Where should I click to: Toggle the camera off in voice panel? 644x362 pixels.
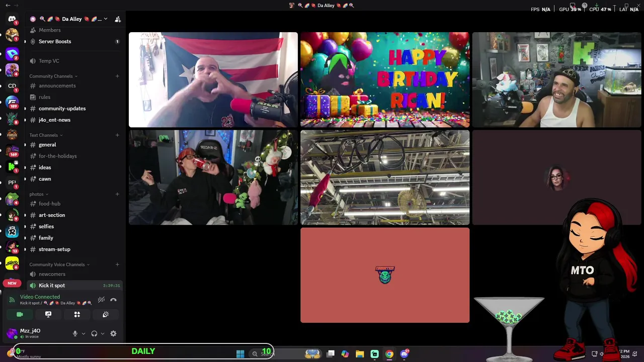pos(20,314)
